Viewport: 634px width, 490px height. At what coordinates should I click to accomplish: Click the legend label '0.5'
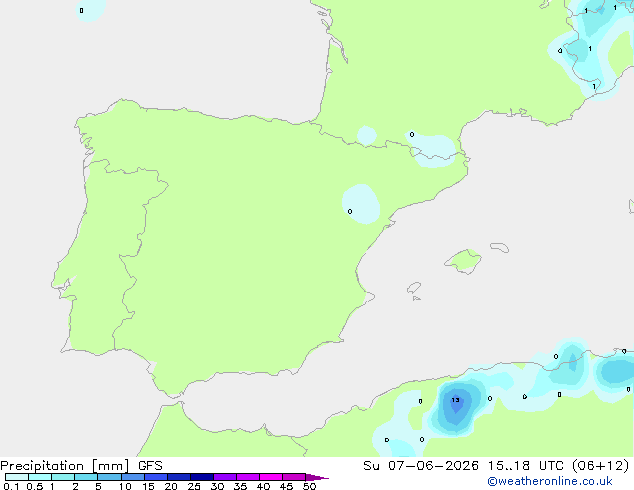35,486
